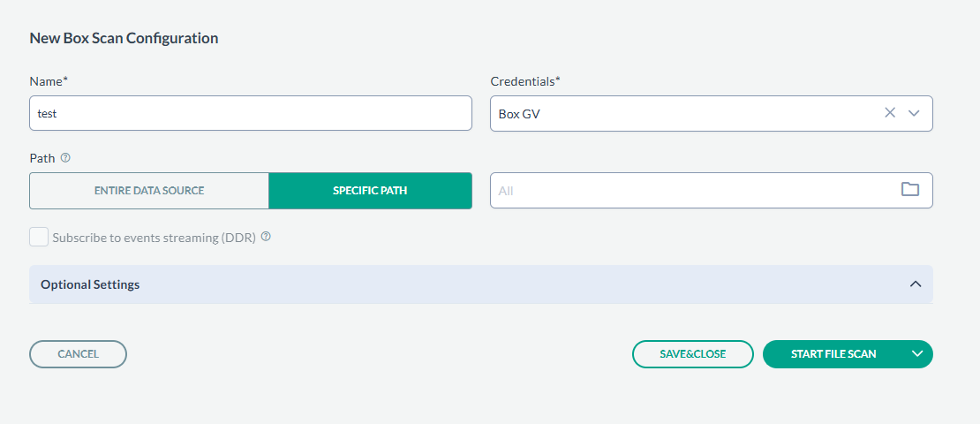Click the help icon next to Path
The image size is (980, 424).
coord(65,158)
